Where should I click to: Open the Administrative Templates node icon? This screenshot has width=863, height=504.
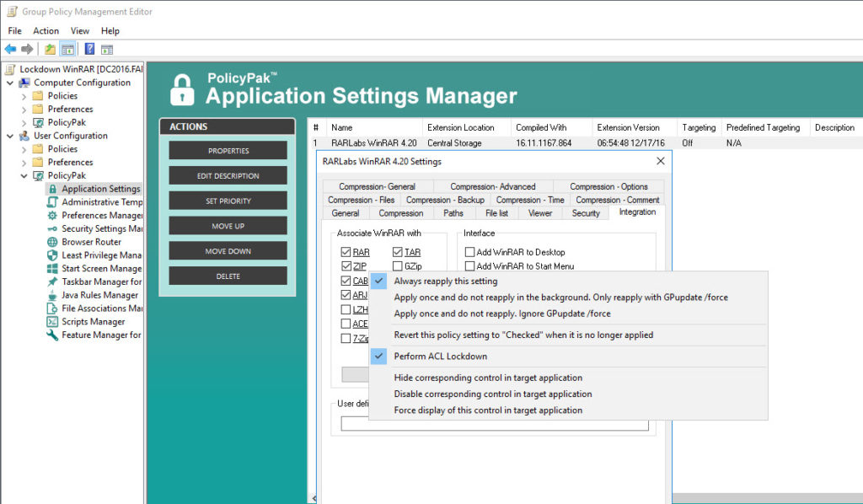[x=52, y=202]
